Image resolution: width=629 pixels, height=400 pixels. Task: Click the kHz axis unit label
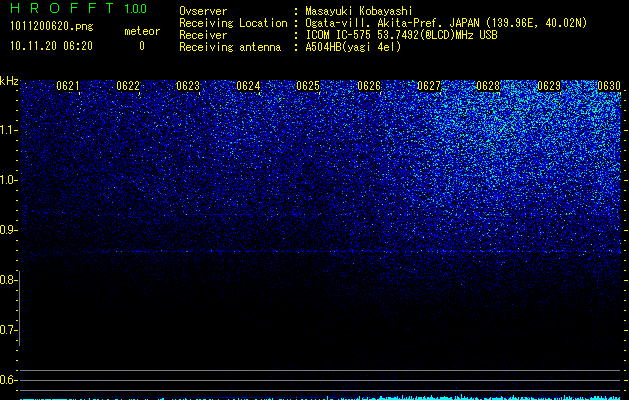pos(9,81)
